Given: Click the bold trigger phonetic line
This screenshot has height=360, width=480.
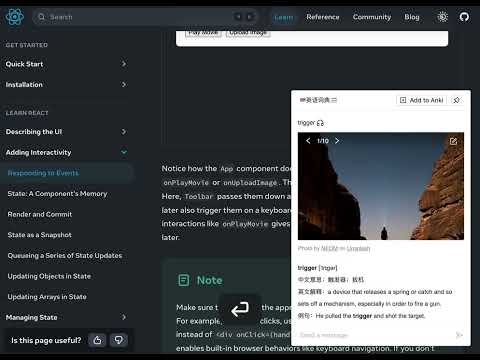Looking at the screenshot, I should [x=317, y=268].
